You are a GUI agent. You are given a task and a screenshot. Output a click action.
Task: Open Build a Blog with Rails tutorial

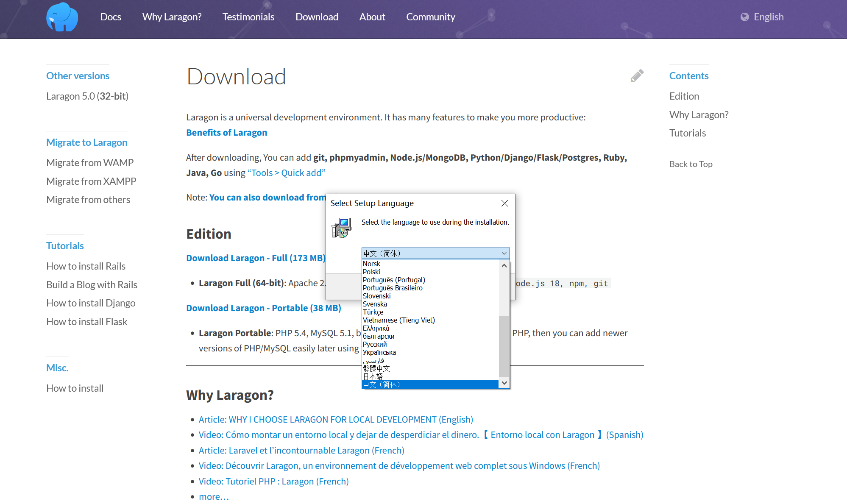(92, 285)
